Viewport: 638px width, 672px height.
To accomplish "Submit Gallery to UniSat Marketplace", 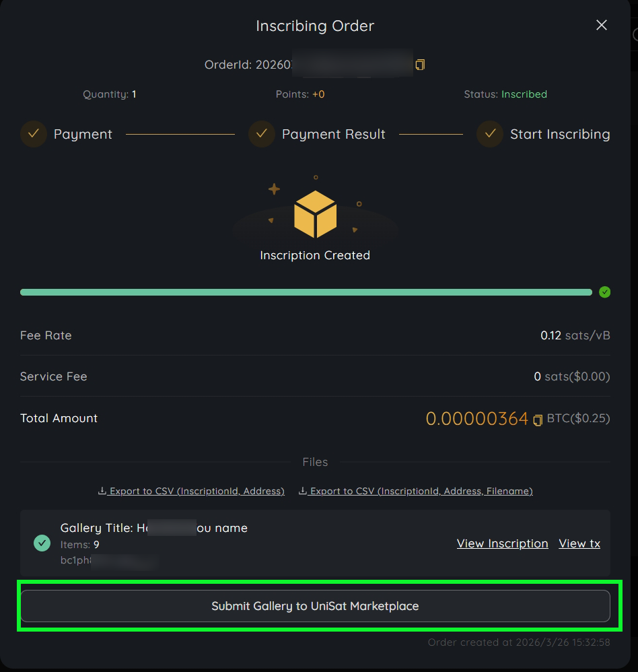I will pyautogui.click(x=315, y=606).
